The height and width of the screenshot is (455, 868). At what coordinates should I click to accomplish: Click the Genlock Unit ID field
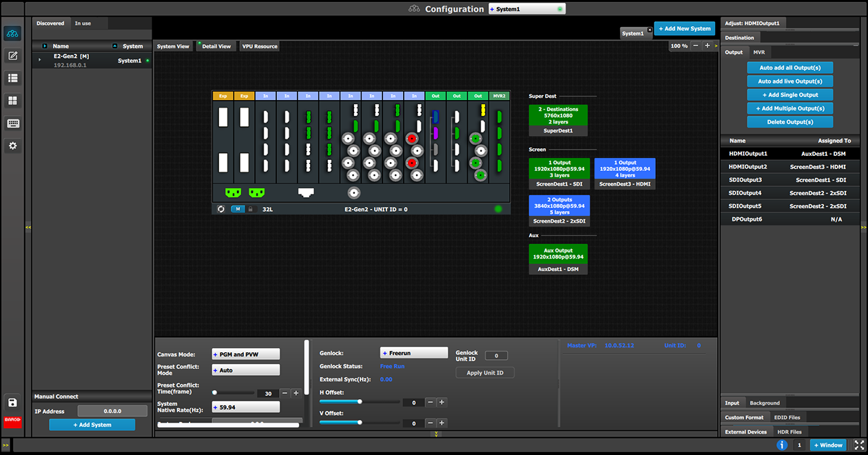tap(496, 356)
